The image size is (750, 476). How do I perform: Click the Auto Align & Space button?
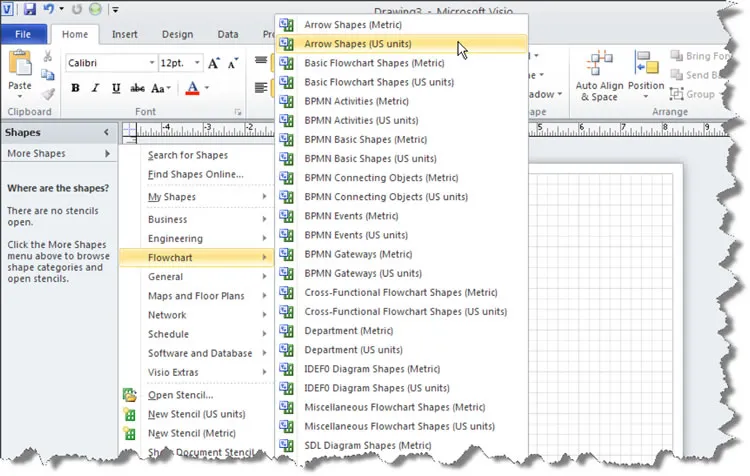[599, 76]
